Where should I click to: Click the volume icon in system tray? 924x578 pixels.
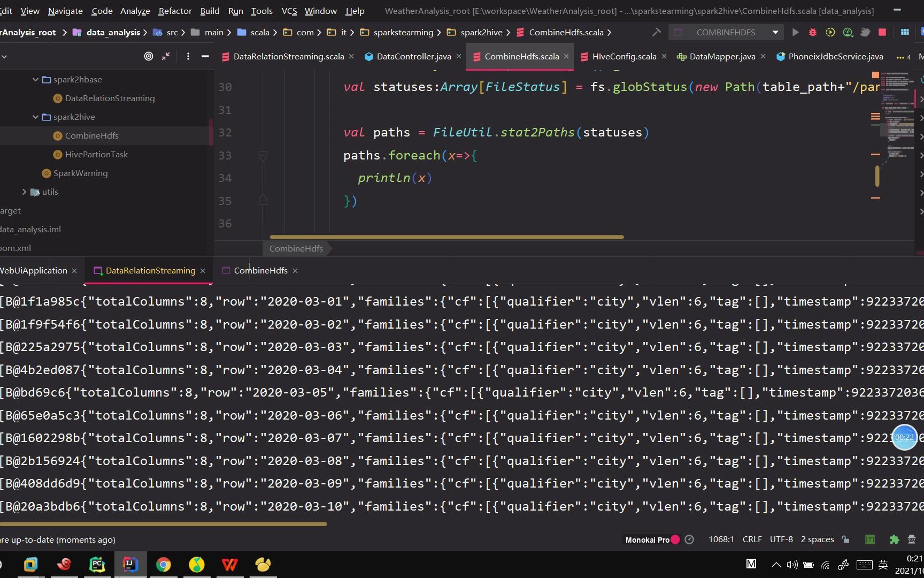(x=792, y=564)
